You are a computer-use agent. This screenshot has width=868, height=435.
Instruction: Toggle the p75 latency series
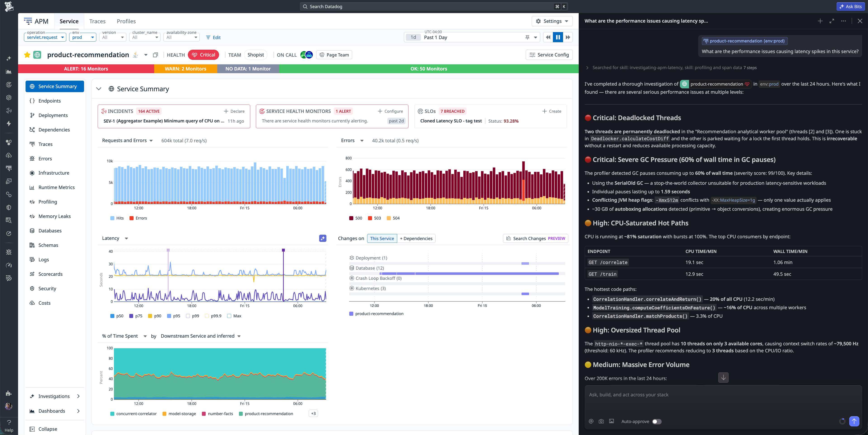click(136, 316)
